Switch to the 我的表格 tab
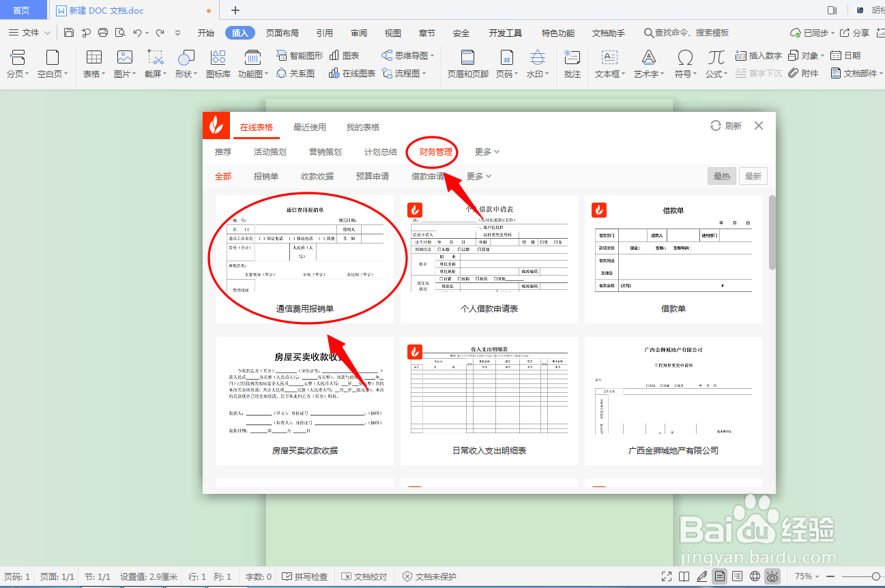The width and height of the screenshot is (885, 588). point(362,126)
